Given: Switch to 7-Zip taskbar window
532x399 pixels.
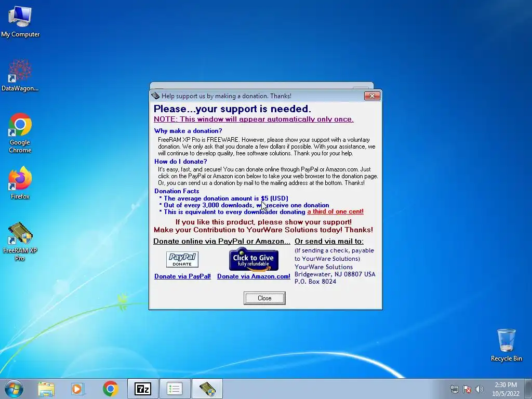Looking at the screenshot, I should (143, 389).
